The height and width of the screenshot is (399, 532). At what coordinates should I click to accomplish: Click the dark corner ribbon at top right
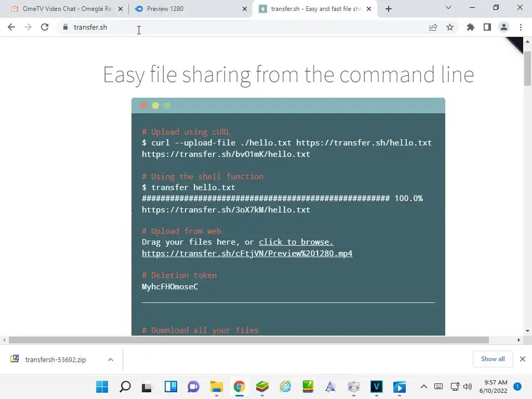[x=516, y=44]
